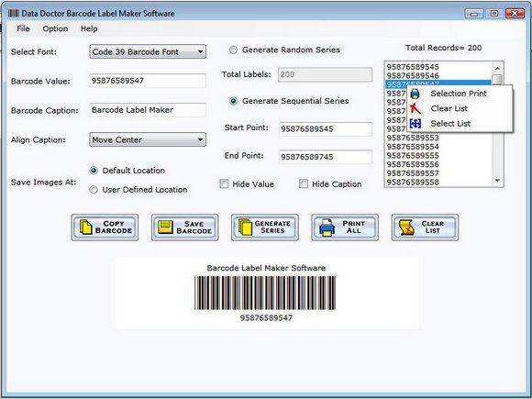The height and width of the screenshot is (399, 532).
Task: Click the Selection Print printer icon
Action: (415, 94)
